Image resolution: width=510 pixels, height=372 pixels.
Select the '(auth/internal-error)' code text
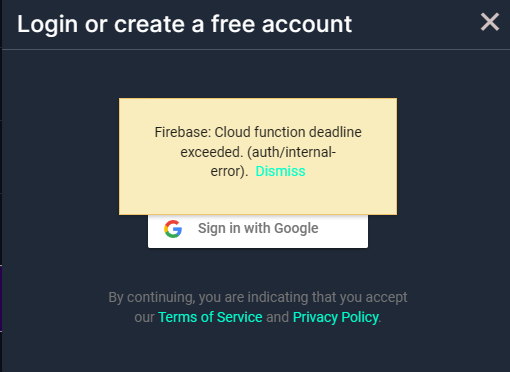tap(273, 162)
